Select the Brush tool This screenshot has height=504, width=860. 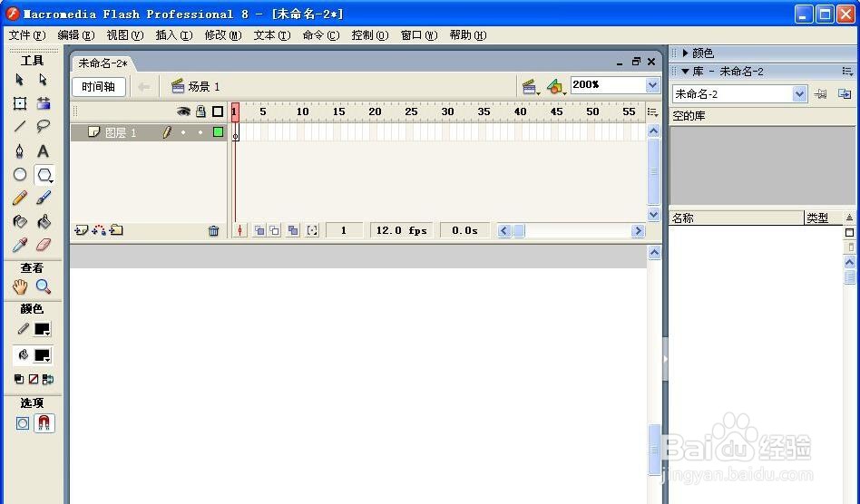[44, 198]
